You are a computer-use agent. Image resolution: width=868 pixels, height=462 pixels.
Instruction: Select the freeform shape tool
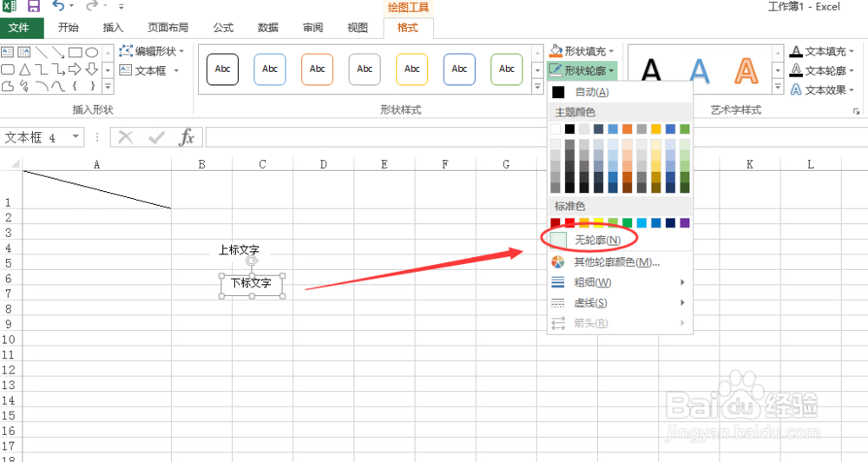click(8, 86)
